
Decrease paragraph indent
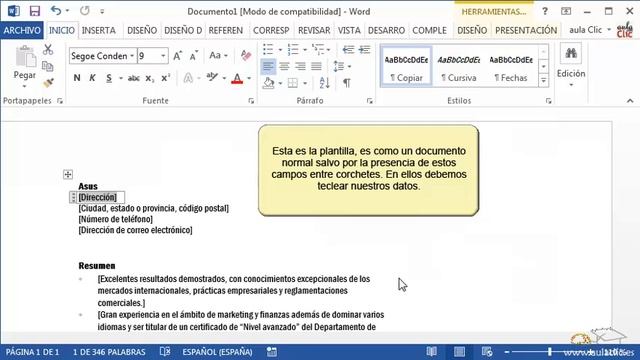[348, 50]
